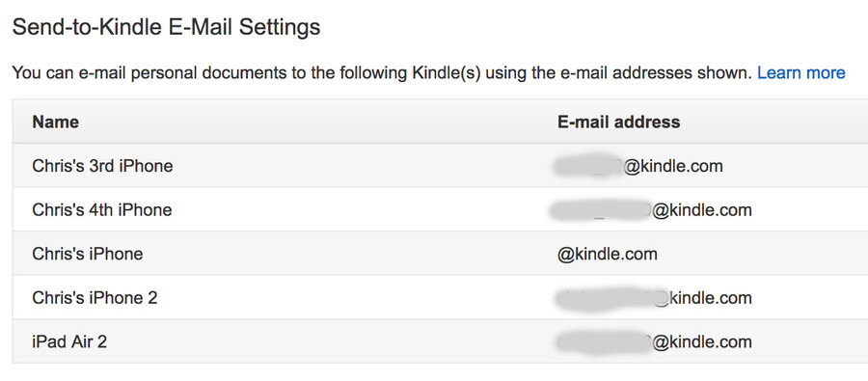Click @kindle.com text in Chris's 3rd iPhone row
Viewport: 868px width, 381px height.
[673, 166]
